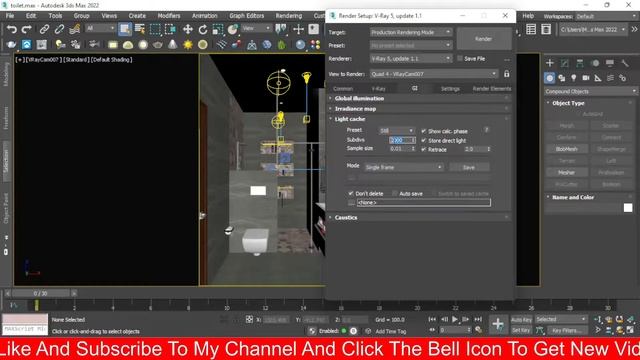Activate the Unlink Selection tool
Screen dimensions: 640x360
(59, 29)
